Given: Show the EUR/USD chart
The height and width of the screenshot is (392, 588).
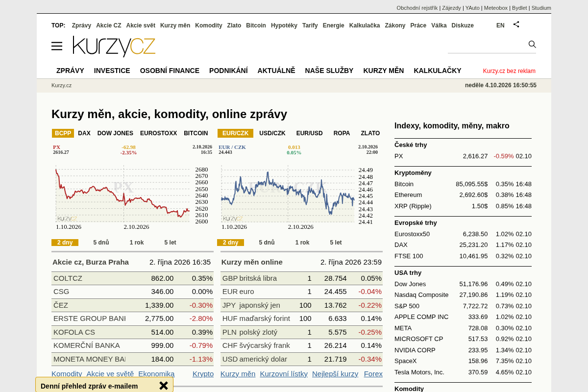Looking at the screenshot, I should click(310, 133).
